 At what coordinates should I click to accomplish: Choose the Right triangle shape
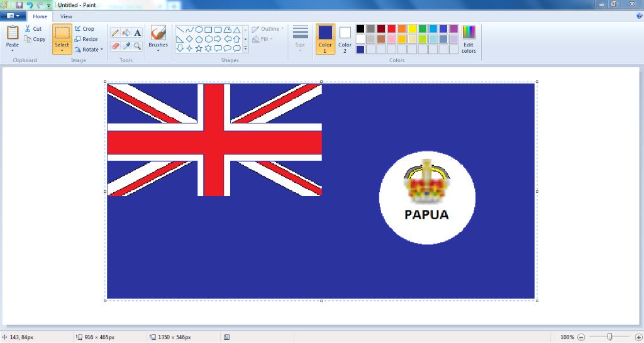pyautogui.click(x=180, y=40)
